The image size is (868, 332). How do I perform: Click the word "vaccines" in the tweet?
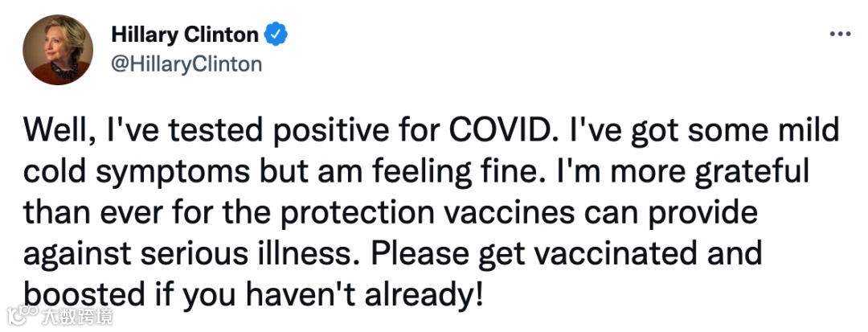518,213
